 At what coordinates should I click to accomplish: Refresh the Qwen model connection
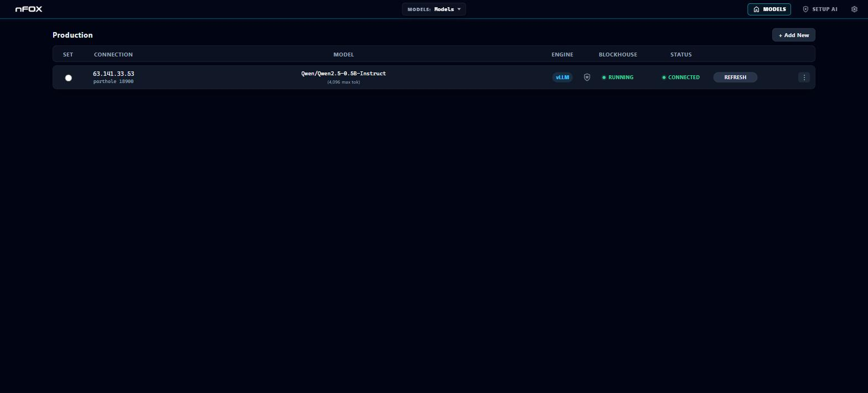pyautogui.click(x=735, y=77)
